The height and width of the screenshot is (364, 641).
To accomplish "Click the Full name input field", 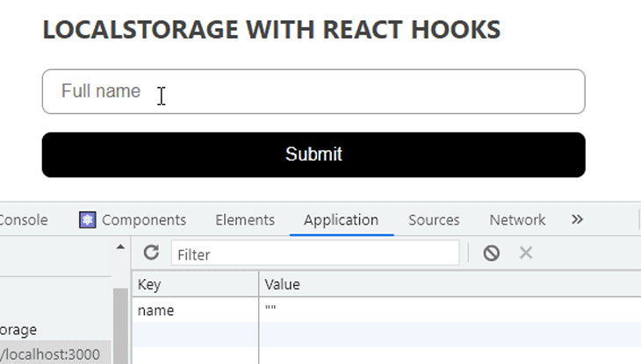I will (313, 91).
